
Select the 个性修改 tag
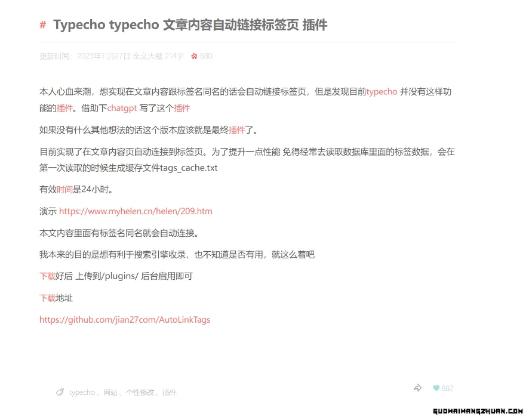tap(140, 393)
